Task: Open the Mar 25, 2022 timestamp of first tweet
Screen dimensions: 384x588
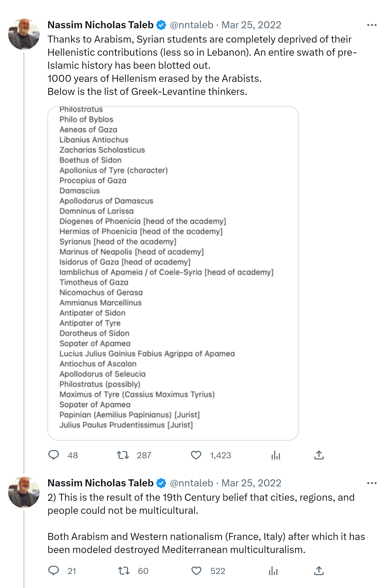Action: click(251, 25)
